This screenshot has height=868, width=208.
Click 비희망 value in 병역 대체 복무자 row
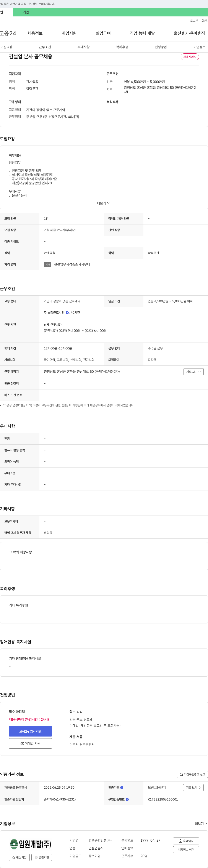point(48,533)
